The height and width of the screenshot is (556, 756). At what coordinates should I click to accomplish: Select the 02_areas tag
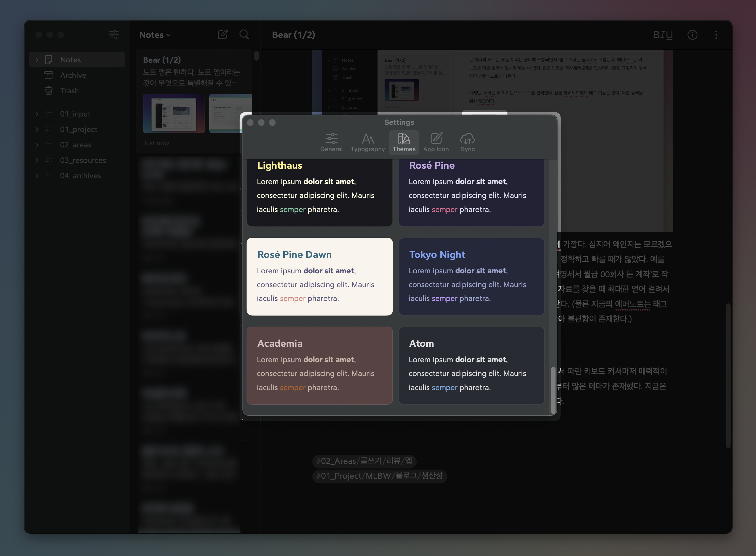(x=76, y=145)
